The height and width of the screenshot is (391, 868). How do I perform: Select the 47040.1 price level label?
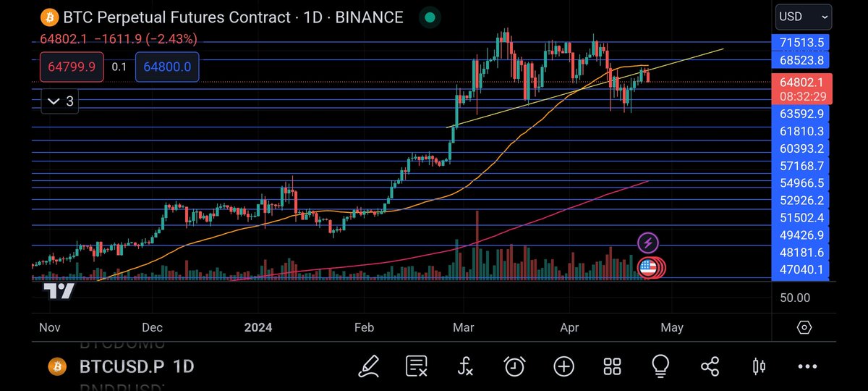click(x=801, y=270)
